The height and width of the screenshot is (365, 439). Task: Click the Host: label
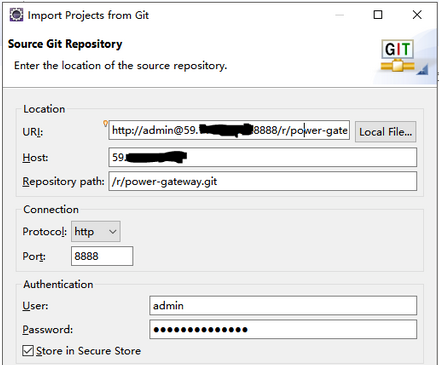[x=35, y=157]
